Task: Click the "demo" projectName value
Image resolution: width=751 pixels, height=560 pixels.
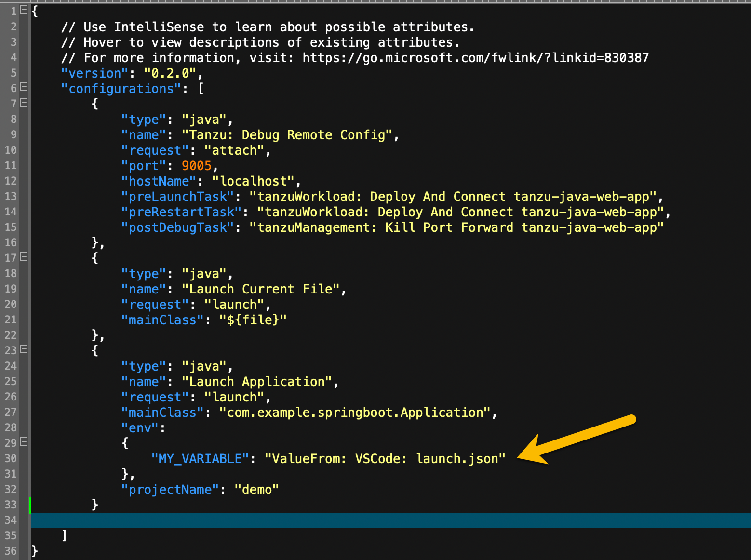Action: click(x=256, y=490)
